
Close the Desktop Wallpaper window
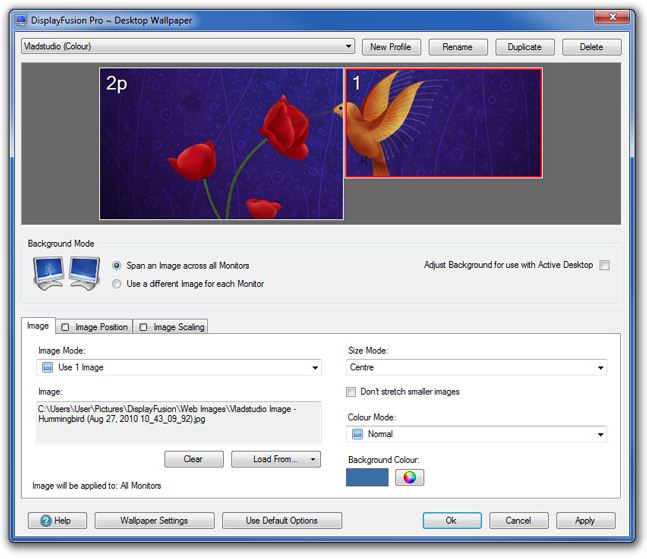tap(612, 17)
